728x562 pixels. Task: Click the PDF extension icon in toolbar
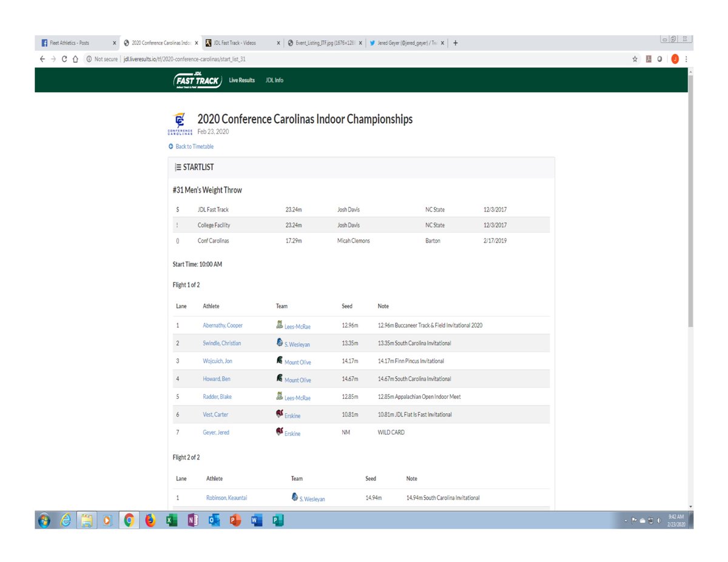(x=648, y=59)
